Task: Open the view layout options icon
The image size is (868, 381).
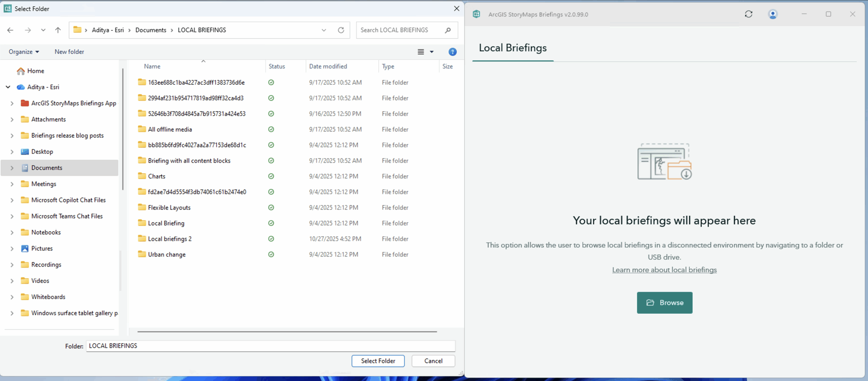Action: point(421,52)
